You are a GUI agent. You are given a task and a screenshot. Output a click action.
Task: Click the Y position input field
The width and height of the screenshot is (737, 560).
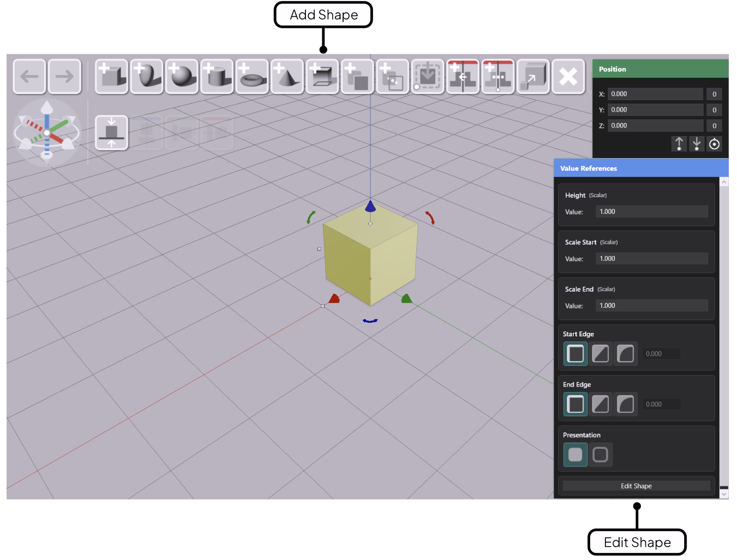click(655, 110)
